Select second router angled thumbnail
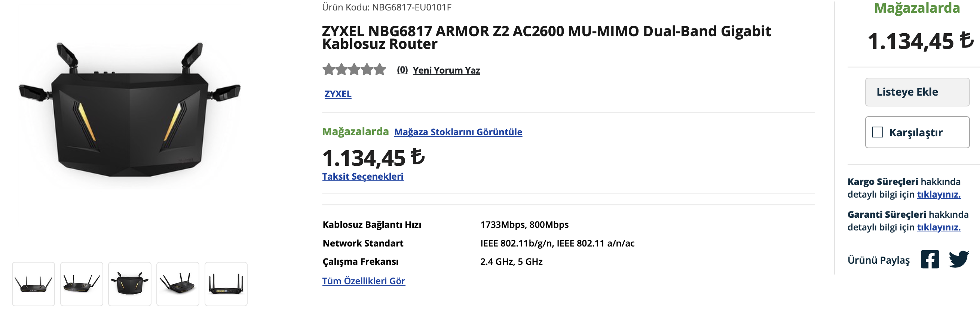 (x=82, y=284)
